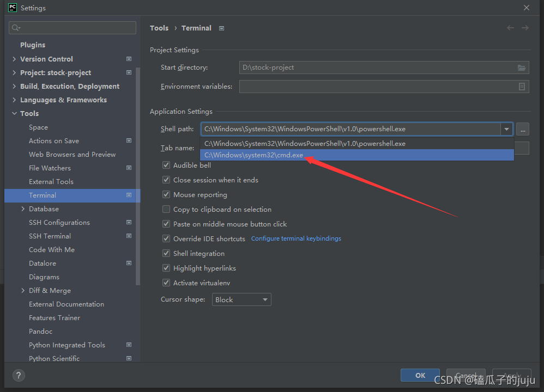Open Web Browsers and Preview settings

point(72,154)
